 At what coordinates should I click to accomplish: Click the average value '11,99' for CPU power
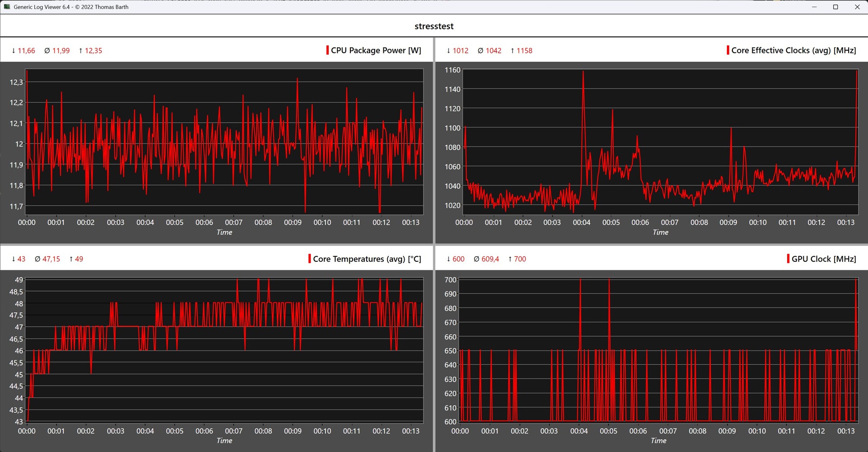[x=61, y=51]
